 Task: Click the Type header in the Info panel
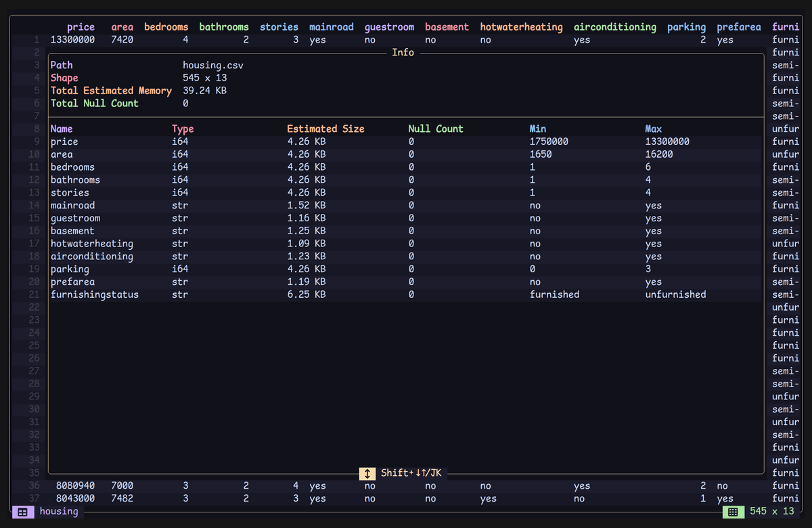(183, 129)
